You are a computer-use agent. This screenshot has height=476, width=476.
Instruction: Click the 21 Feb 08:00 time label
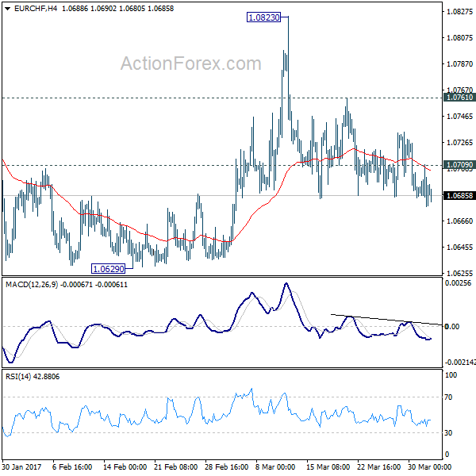click(x=176, y=466)
